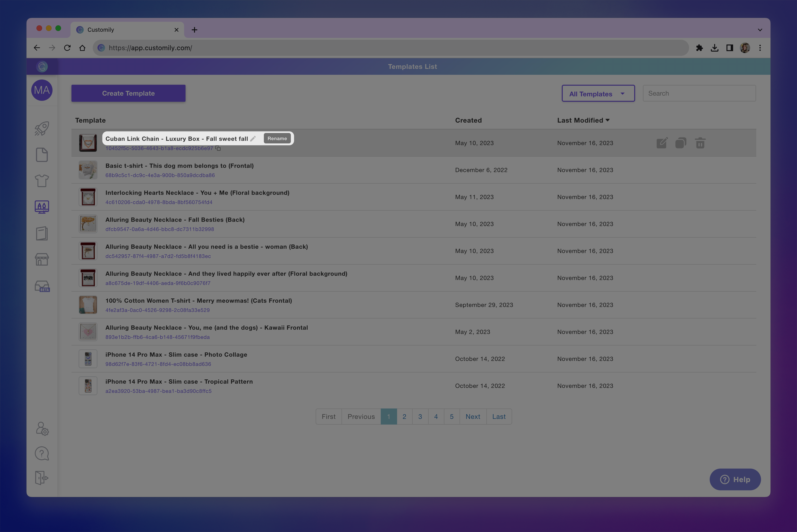Open the t-shirt products sidebar icon
The height and width of the screenshot is (532, 797).
(x=42, y=181)
